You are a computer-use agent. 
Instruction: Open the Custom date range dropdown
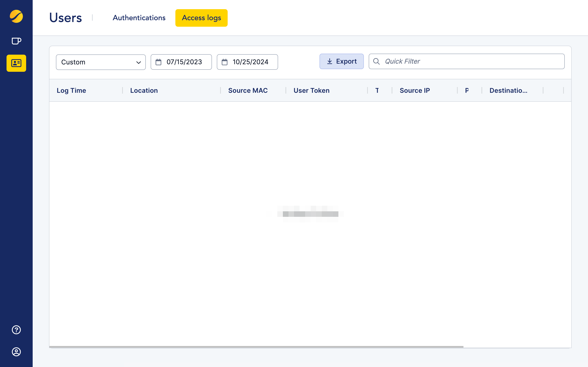coord(101,62)
